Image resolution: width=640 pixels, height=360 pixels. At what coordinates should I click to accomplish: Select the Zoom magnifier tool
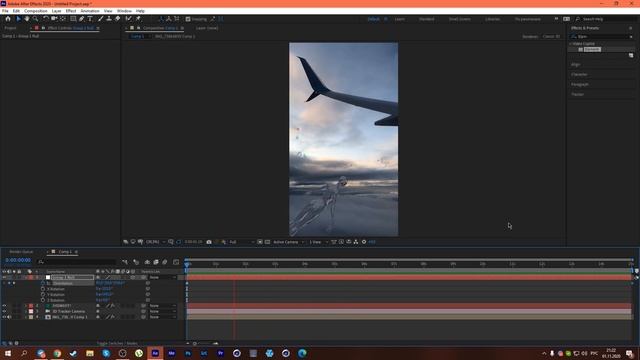pos(36,19)
